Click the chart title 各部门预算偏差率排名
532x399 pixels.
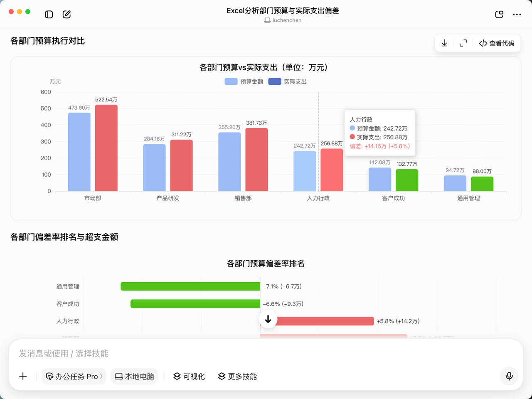point(266,264)
